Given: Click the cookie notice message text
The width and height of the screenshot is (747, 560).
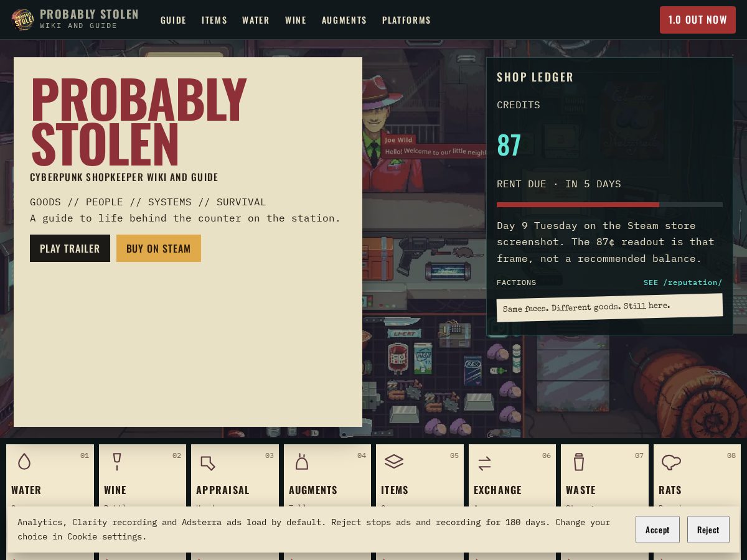Looking at the screenshot, I should point(314,530).
